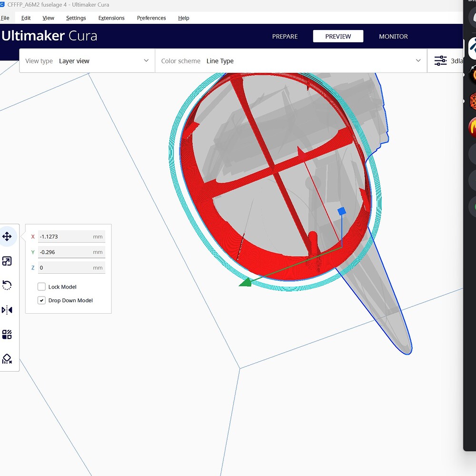Click the green Y-axis arrow handle
The image size is (476, 476).
[x=246, y=282]
